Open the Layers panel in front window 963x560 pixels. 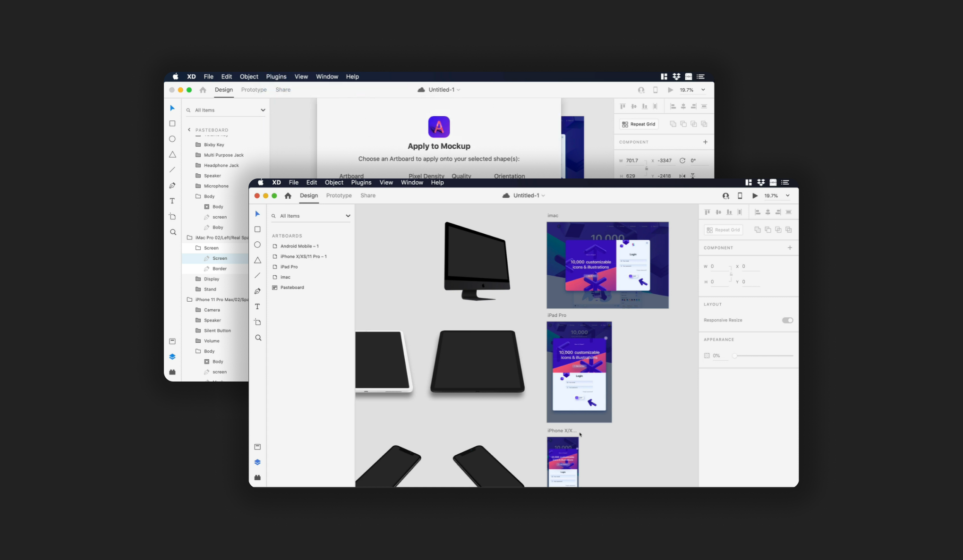[x=257, y=462]
